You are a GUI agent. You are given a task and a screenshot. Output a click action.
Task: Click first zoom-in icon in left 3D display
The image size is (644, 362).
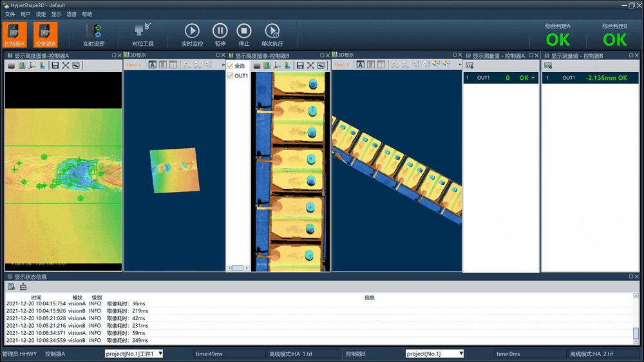[x=187, y=64]
